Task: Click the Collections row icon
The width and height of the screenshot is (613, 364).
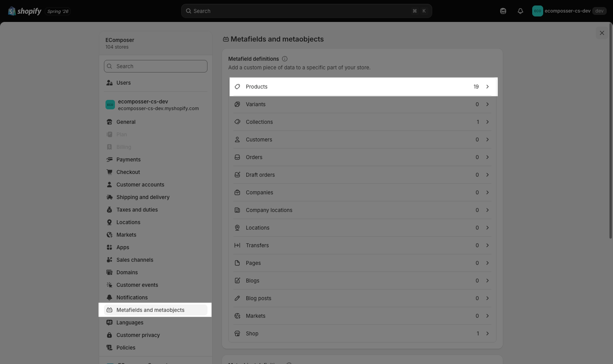Action: (237, 122)
